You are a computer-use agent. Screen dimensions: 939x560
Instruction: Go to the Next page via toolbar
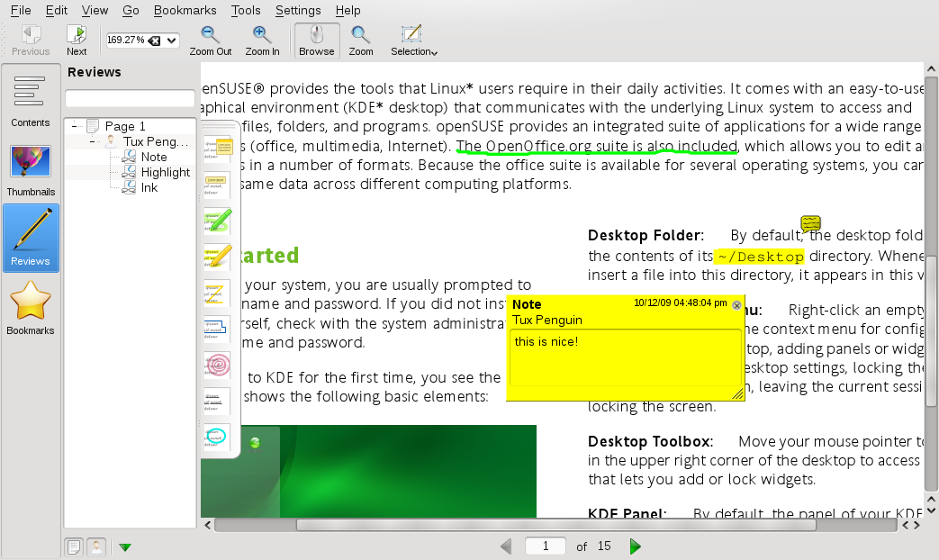click(x=77, y=41)
